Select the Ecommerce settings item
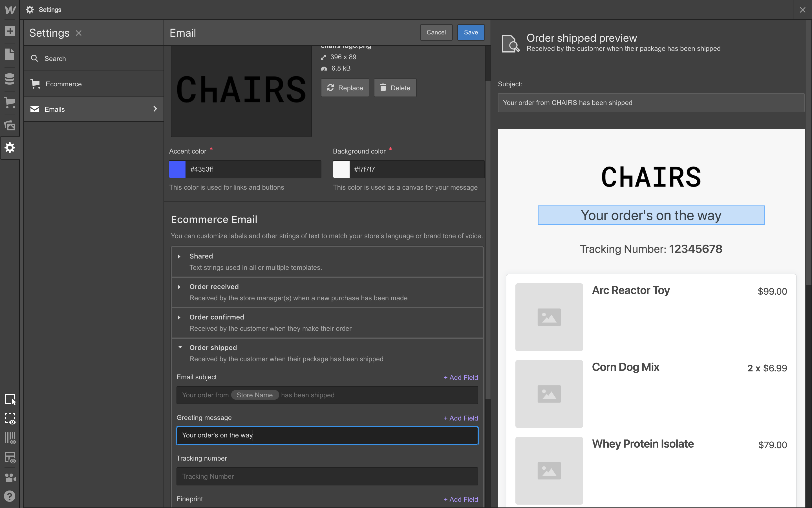 click(94, 84)
